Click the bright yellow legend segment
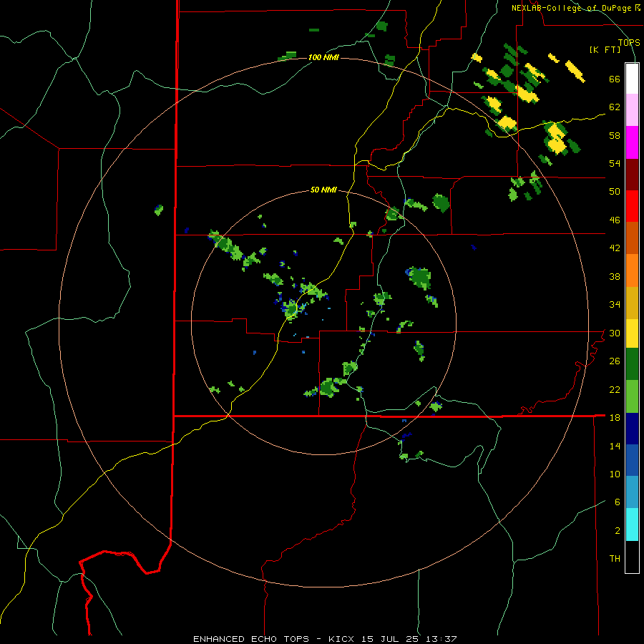Screen dimensions: 644x644 [x=632, y=333]
